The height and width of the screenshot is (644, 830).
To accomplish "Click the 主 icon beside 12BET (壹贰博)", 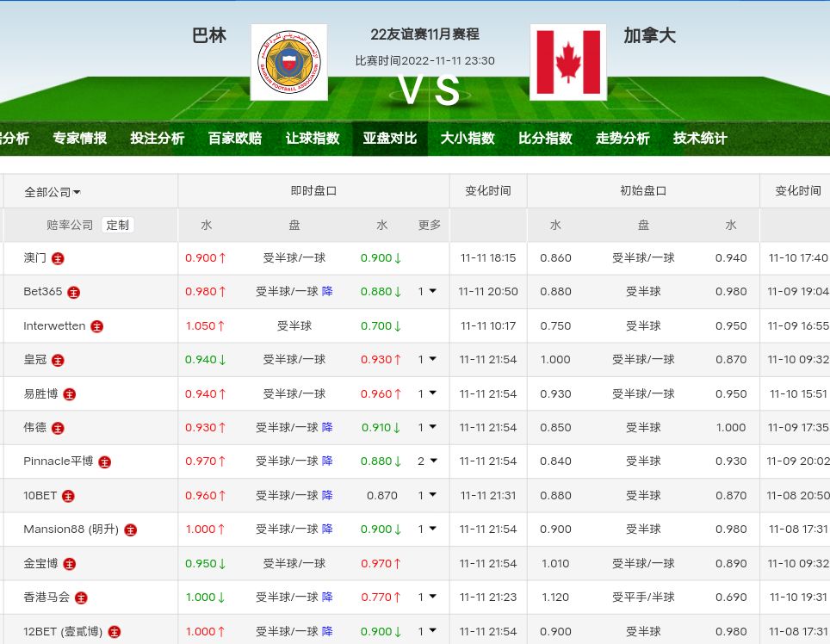I will (x=115, y=632).
